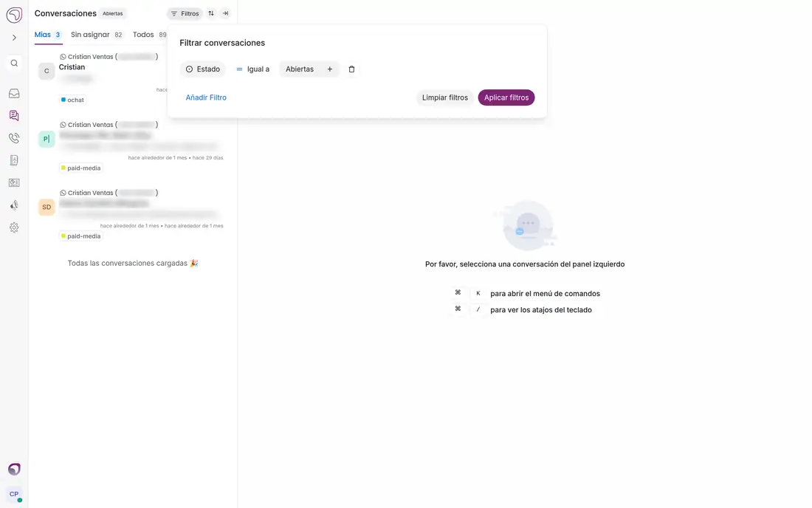Delete the Estado filter with trash icon

pyautogui.click(x=351, y=69)
